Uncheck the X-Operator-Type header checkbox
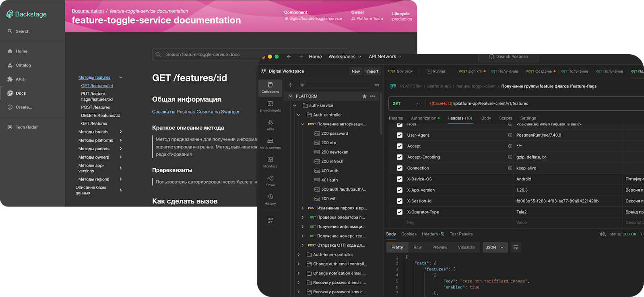 pyautogui.click(x=400, y=212)
